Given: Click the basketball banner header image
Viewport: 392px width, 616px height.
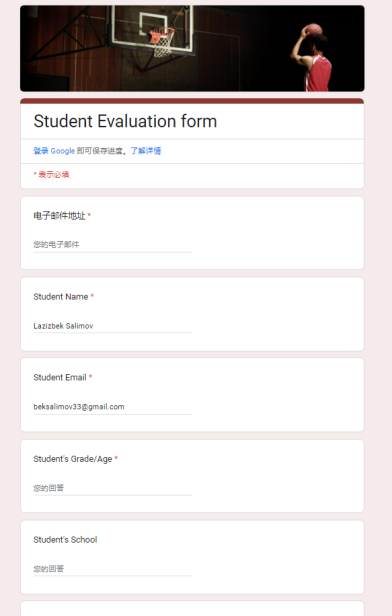Looking at the screenshot, I should pyautogui.click(x=192, y=48).
